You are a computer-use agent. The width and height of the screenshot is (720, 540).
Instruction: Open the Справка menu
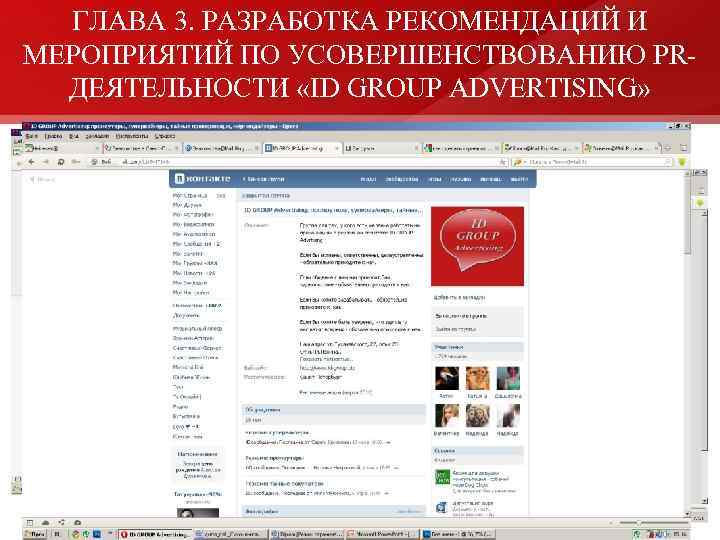(165, 136)
